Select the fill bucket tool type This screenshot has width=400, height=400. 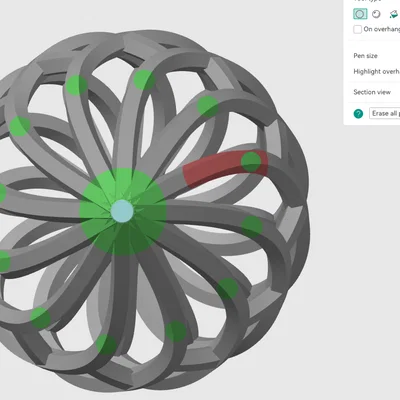click(394, 14)
